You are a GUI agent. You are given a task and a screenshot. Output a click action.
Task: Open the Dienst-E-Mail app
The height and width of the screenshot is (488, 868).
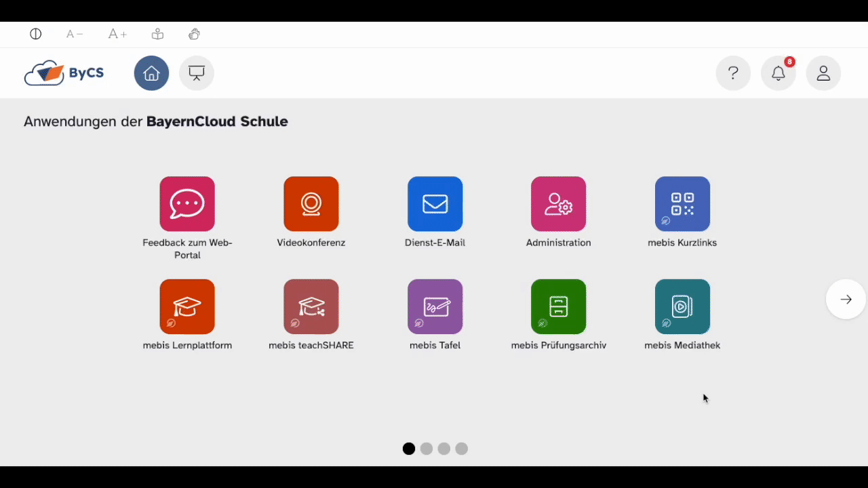(435, 204)
